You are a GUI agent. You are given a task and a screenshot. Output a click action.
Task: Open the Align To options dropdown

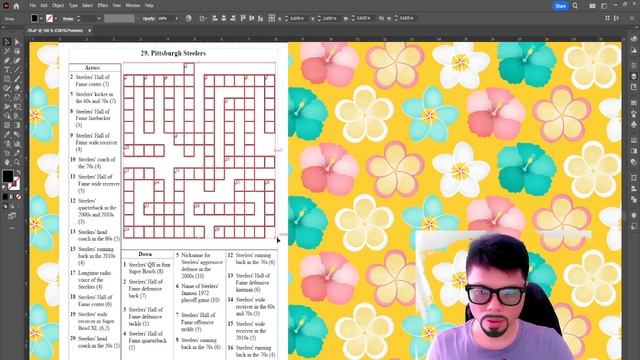point(203,18)
